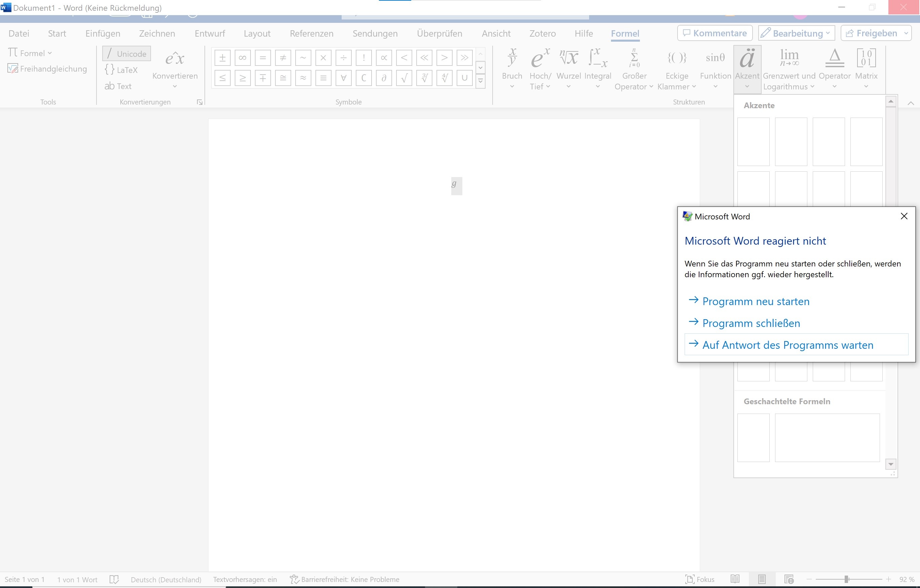Toggle Unicode conversion format
Image resolution: width=920 pixels, height=588 pixels.
coord(126,54)
